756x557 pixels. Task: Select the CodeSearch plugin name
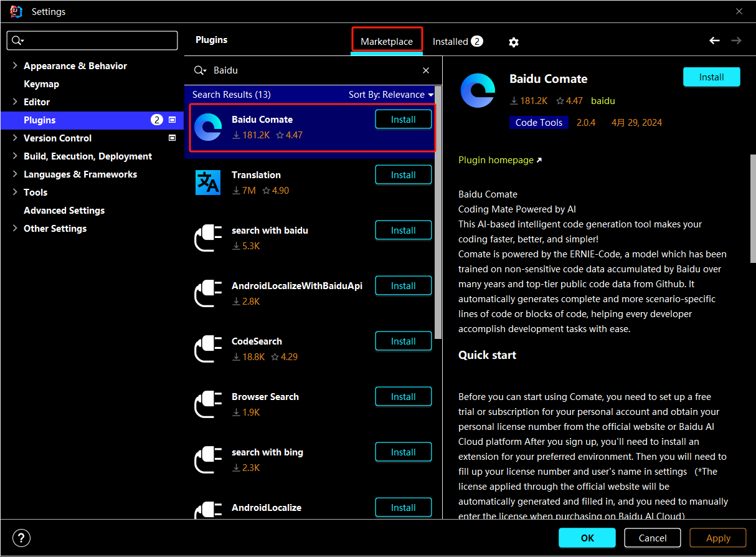pyautogui.click(x=257, y=341)
